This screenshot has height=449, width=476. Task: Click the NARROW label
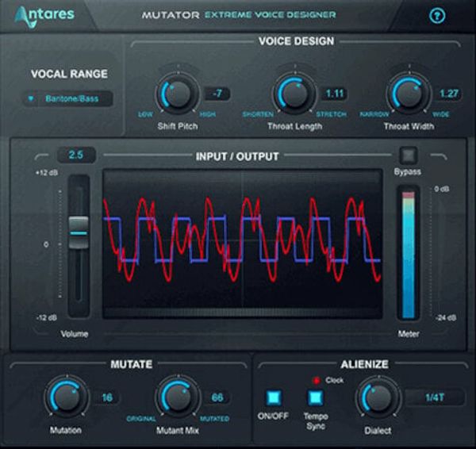pyautogui.click(x=374, y=114)
